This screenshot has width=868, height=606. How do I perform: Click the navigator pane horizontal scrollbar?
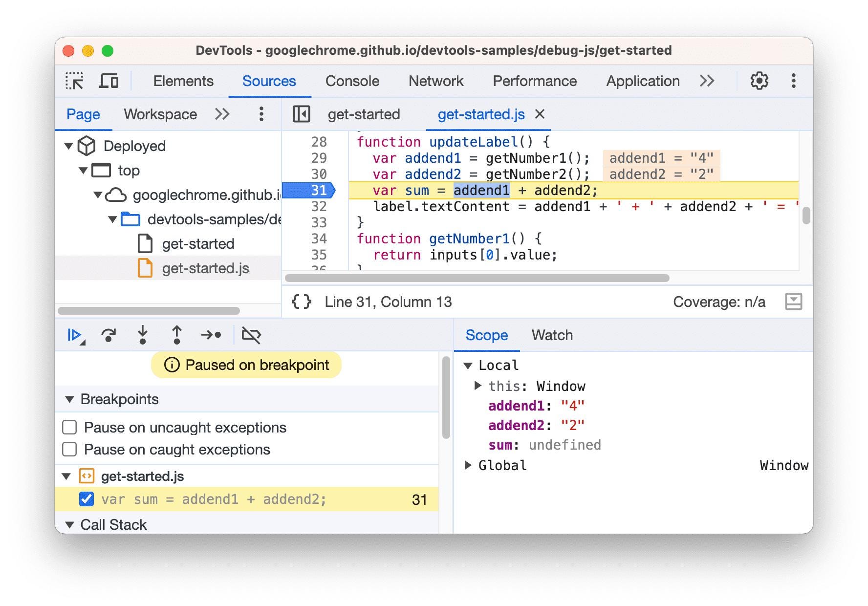[149, 311]
